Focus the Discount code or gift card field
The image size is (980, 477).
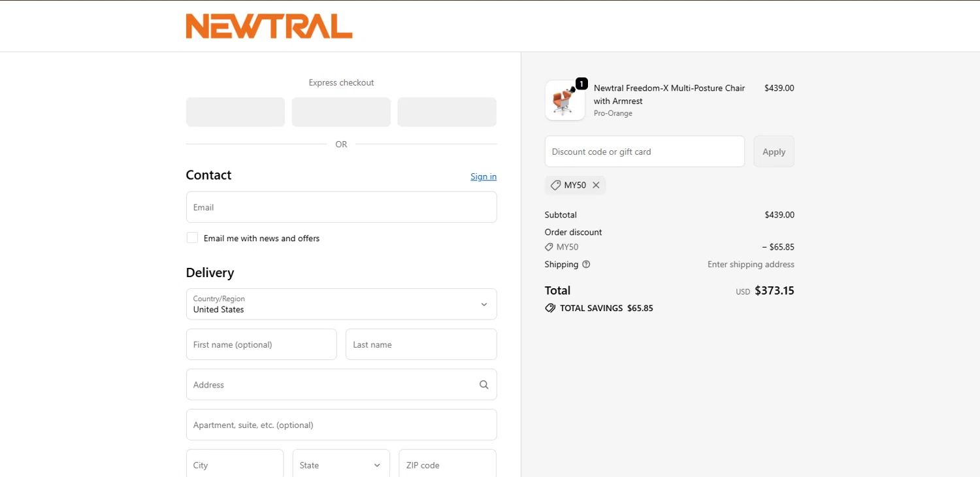pos(645,152)
